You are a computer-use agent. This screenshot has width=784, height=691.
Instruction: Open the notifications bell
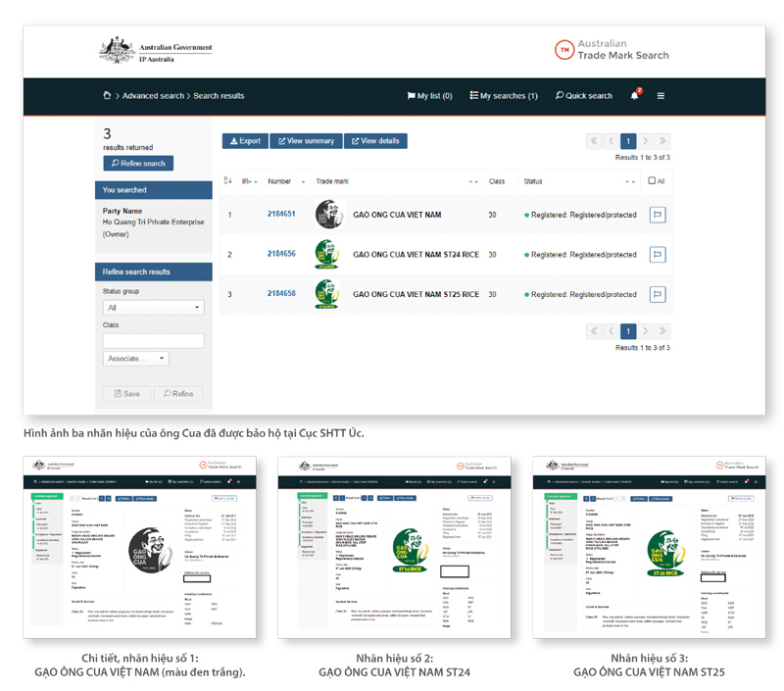(635, 96)
